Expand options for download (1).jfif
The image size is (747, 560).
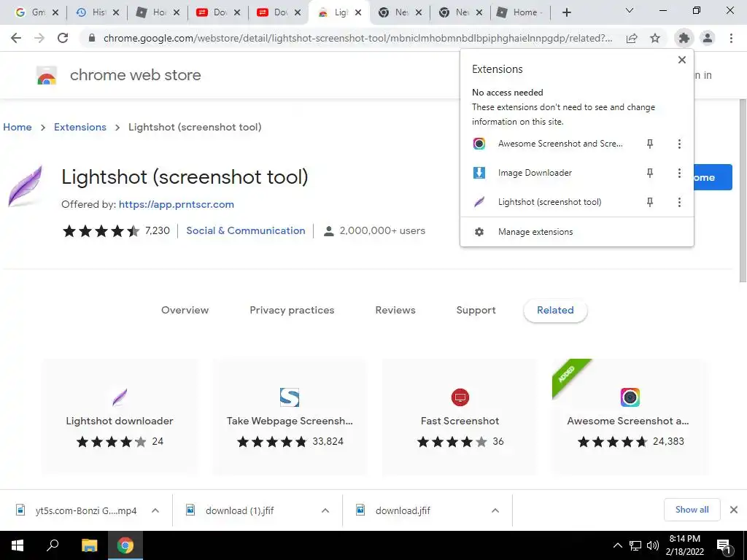(x=325, y=510)
